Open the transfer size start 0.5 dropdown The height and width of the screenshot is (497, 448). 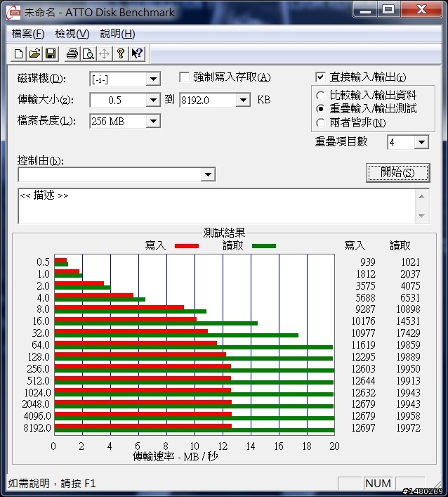point(153,100)
